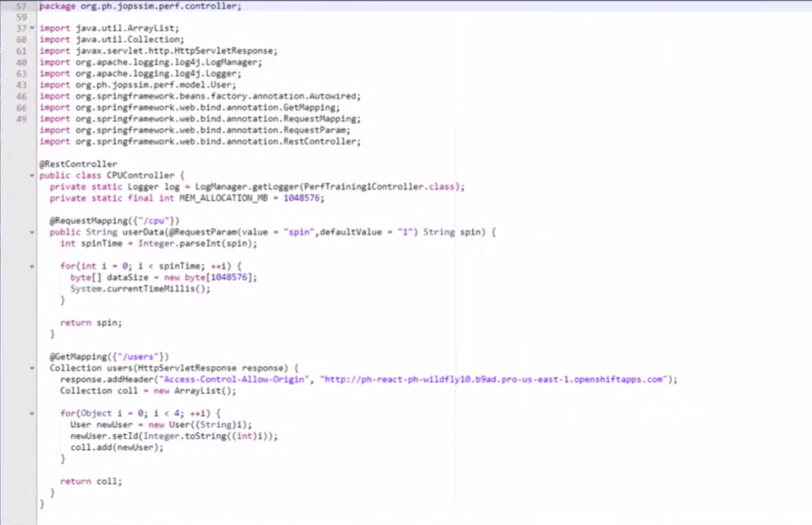812x525 pixels.
Task: Click gutter line number 40
Action: tap(21, 62)
